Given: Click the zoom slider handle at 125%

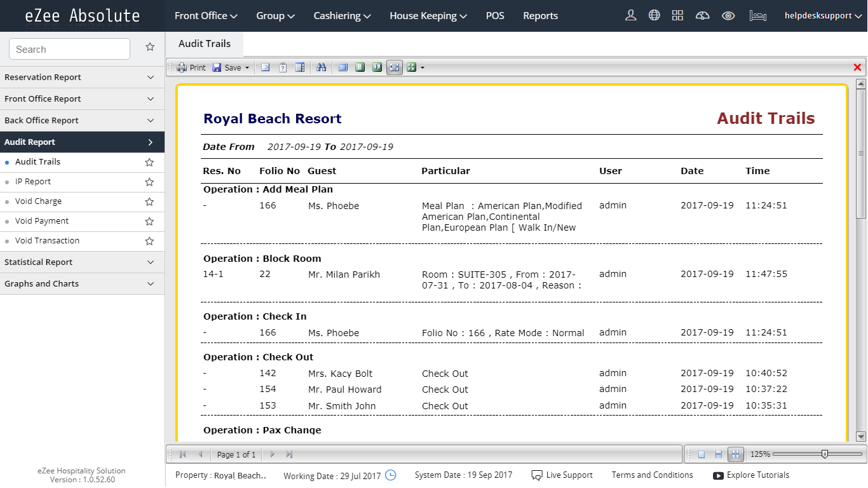Looking at the screenshot, I should (824, 454).
